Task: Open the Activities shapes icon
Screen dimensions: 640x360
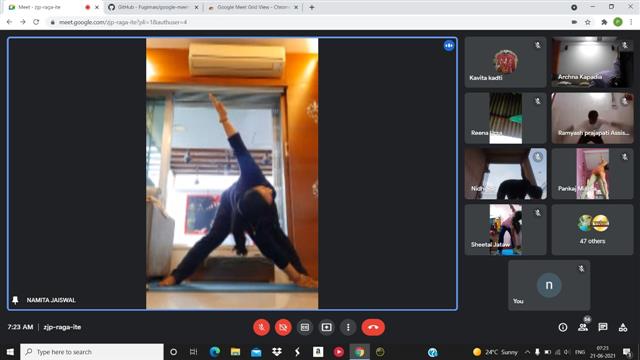Action: [623, 327]
